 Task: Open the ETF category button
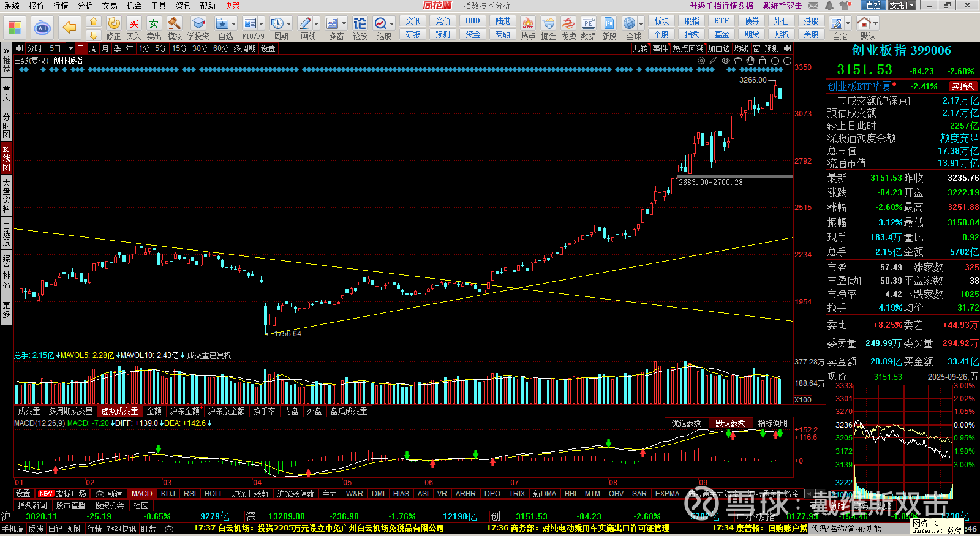pyautogui.click(x=722, y=21)
